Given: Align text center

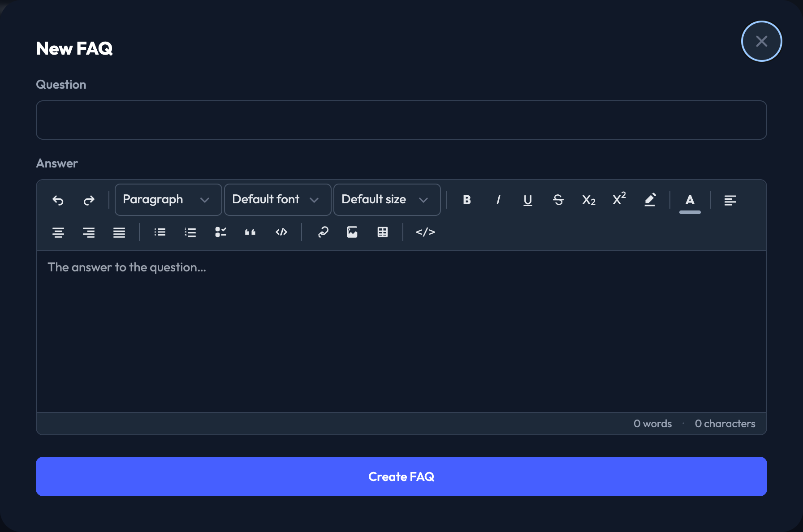Looking at the screenshot, I should [x=58, y=232].
